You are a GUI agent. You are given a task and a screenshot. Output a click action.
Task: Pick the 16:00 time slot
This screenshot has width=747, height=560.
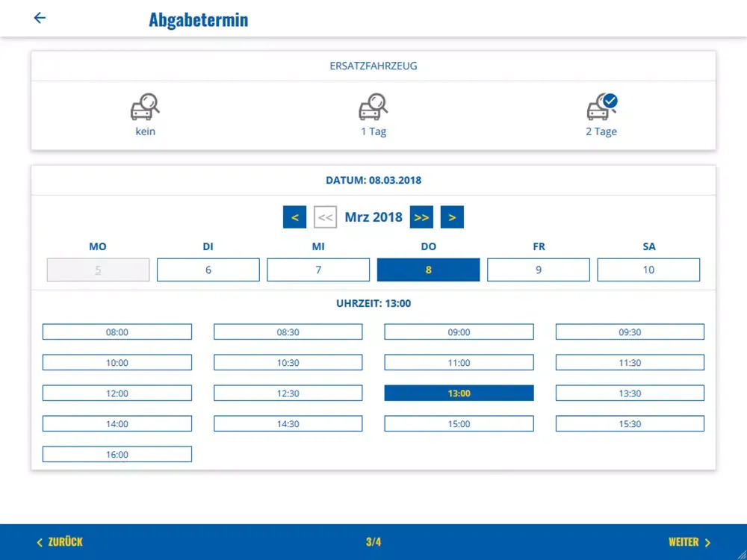point(117,454)
